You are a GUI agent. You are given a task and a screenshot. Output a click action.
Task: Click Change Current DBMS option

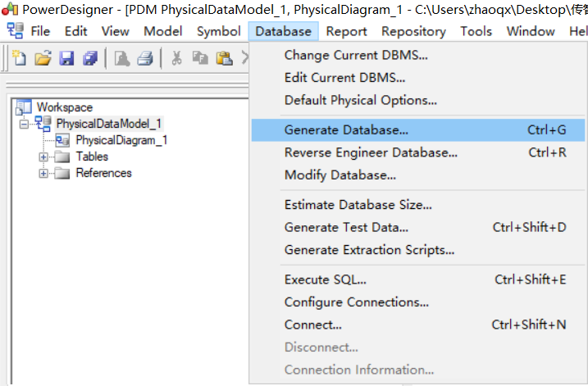pos(356,55)
